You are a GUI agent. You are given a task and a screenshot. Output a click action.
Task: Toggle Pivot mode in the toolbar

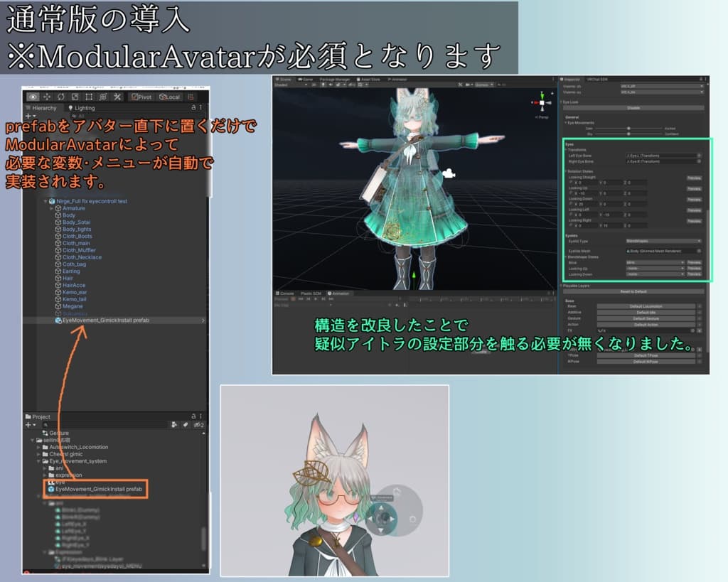tap(141, 97)
